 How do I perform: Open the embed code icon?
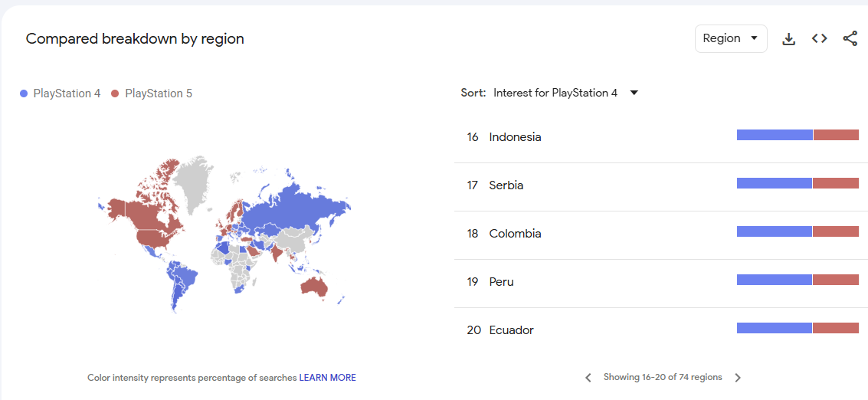pos(819,39)
